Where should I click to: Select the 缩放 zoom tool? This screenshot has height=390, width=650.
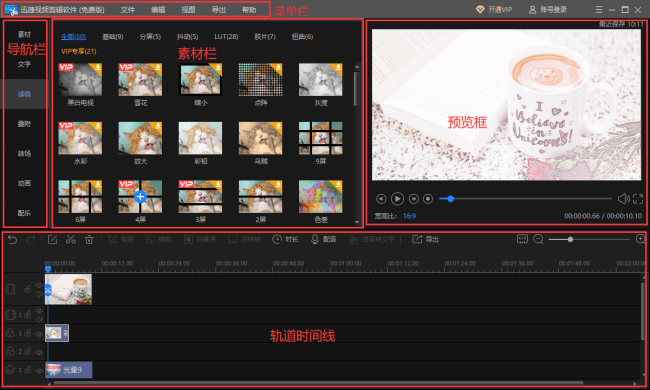(x=159, y=240)
